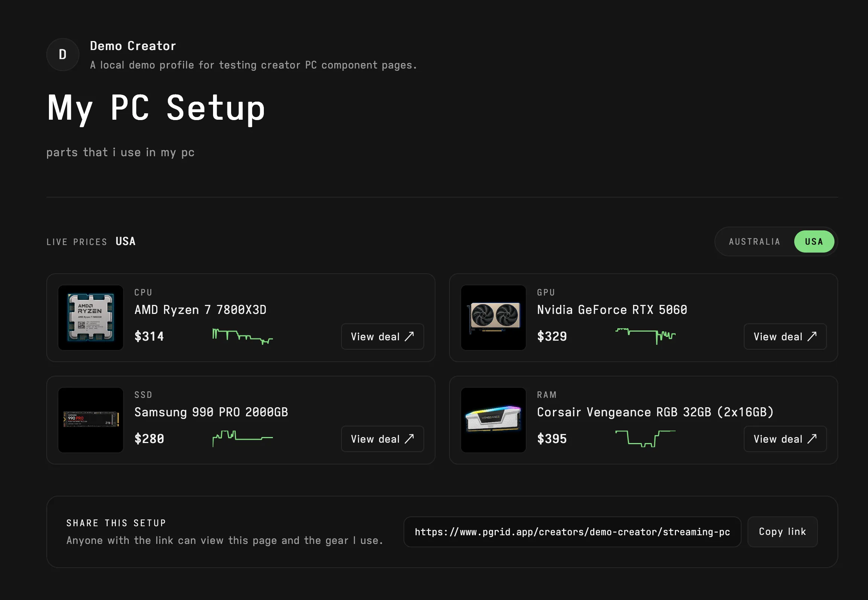The image size is (868, 600).
Task: Click the My PC Setup heading
Action: (156, 108)
